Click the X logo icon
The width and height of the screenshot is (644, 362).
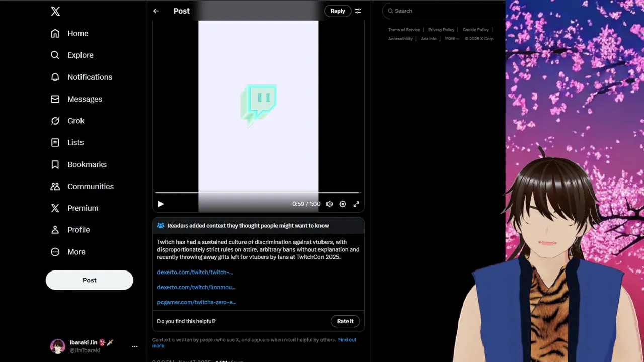[x=55, y=11]
